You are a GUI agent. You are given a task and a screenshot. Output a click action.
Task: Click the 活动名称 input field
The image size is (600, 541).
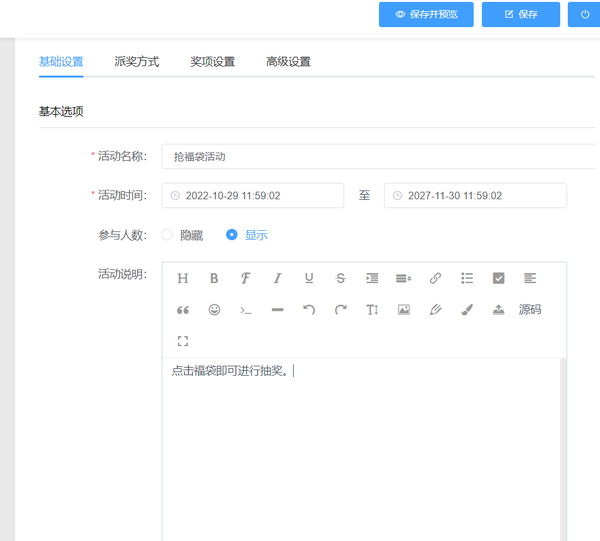click(x=380, y=157)
